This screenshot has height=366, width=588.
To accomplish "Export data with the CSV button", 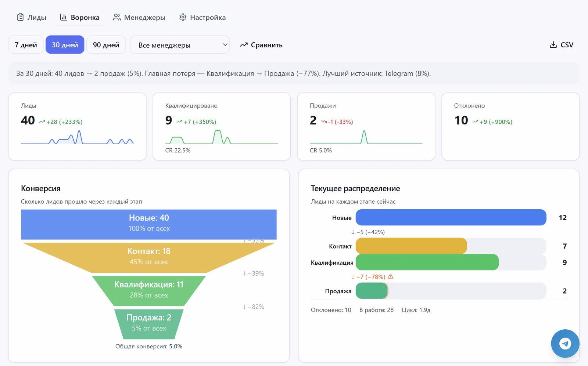I will click(562, 45).
